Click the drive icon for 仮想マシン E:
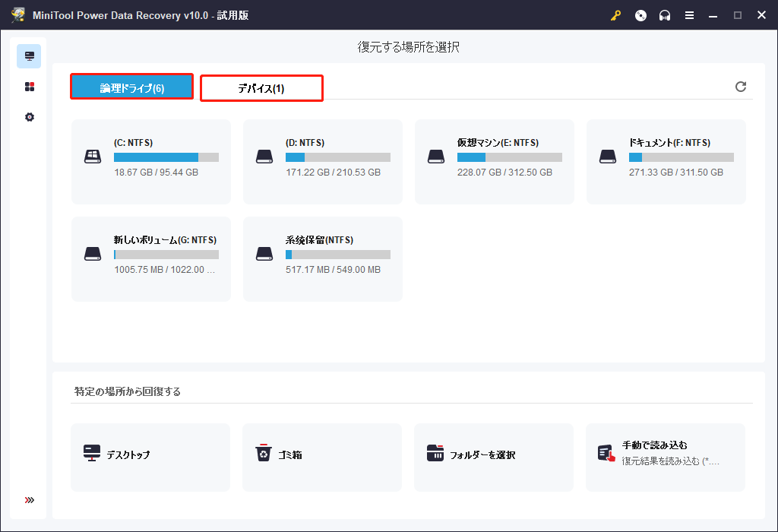Viewport: 778px width, 532px height. (x=436, y=157)
